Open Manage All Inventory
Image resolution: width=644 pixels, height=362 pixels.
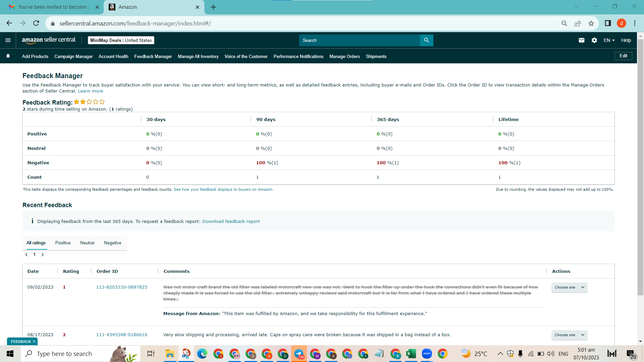pyautogui.click(x=198, y=56)
